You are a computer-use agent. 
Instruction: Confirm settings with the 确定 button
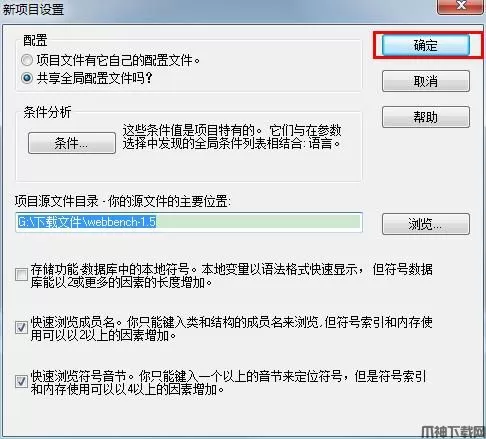426,45
